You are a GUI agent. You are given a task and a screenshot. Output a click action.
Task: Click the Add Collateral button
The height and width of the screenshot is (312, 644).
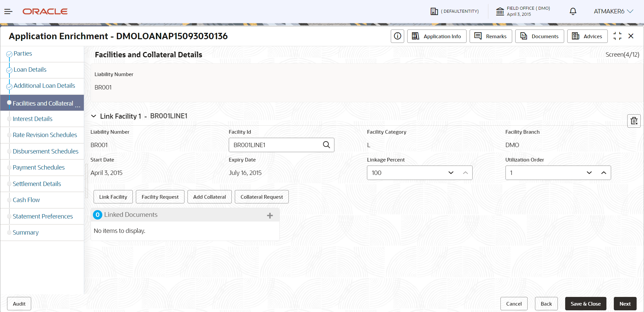coord(210,197)
